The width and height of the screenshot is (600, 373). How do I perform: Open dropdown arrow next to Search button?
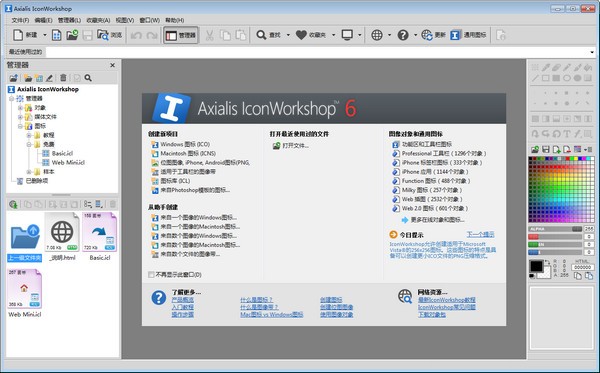288,35
